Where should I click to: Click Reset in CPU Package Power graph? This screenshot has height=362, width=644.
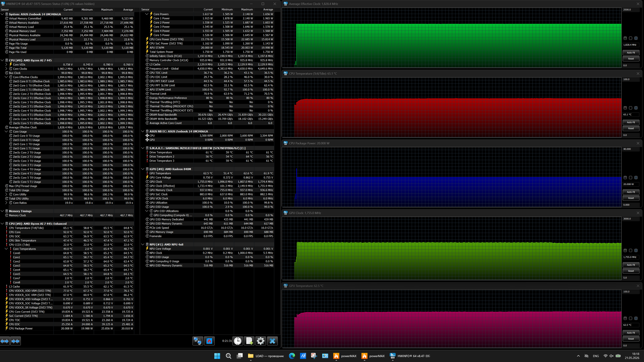coord(631,198)
